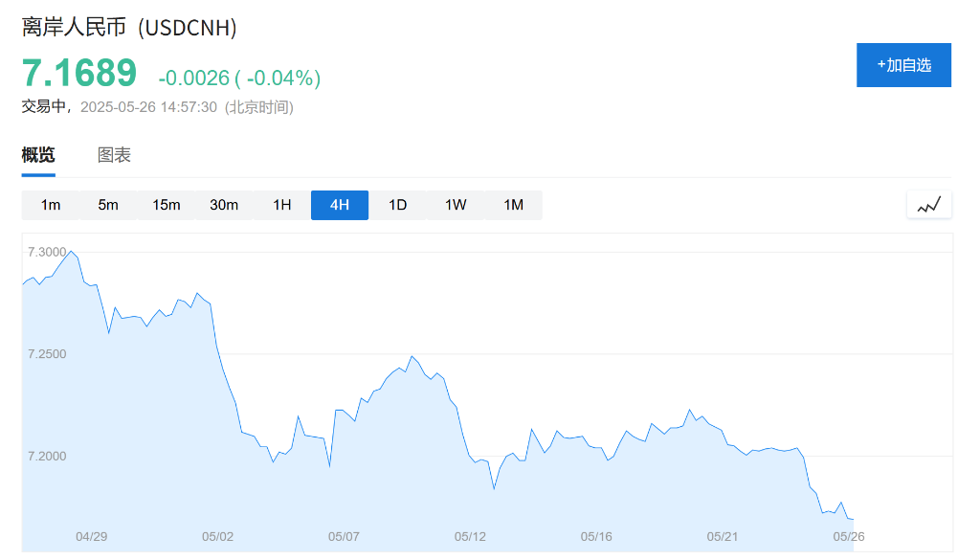This screenshot has width=980, height=560.
Task: Choose the 15m interval
Action: pos(166,205)
